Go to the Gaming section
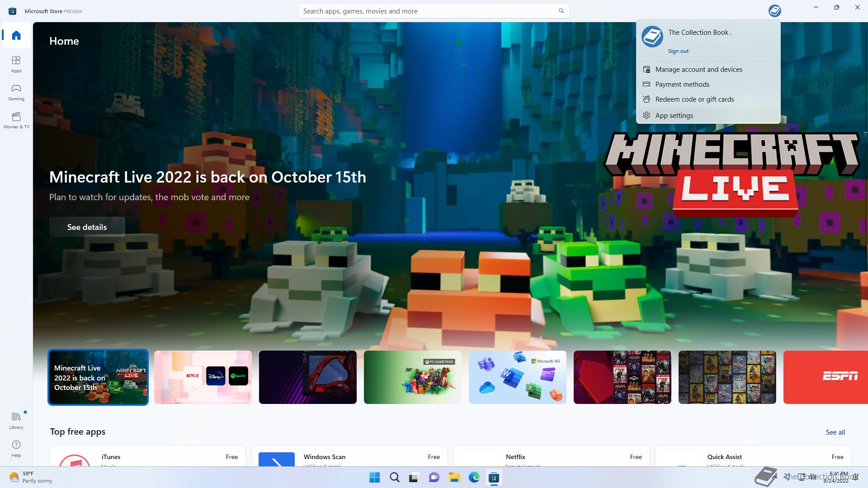 coord(16,92)
